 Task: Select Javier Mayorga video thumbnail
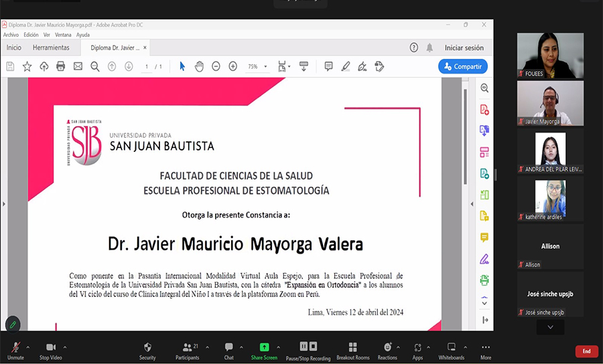click(550, 103)
